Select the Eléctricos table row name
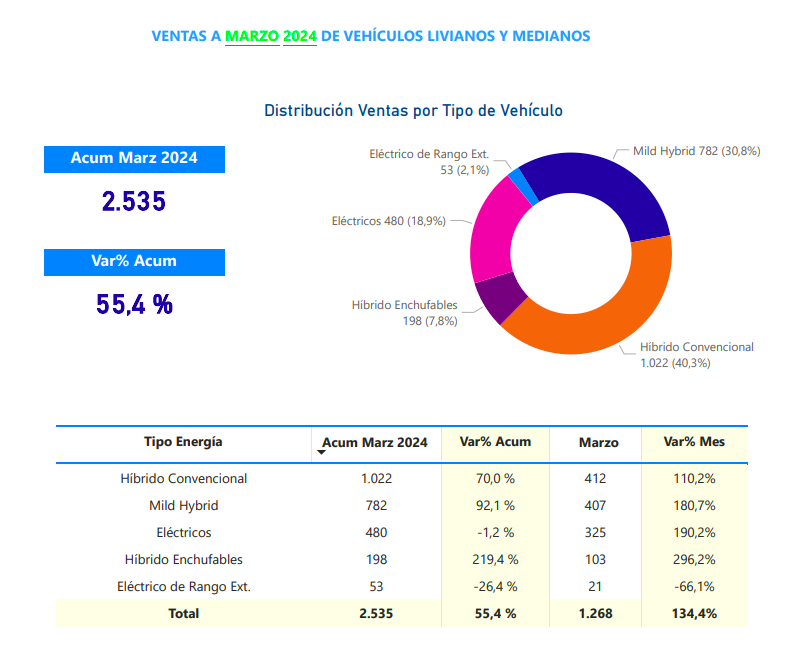 coord(183,533)
